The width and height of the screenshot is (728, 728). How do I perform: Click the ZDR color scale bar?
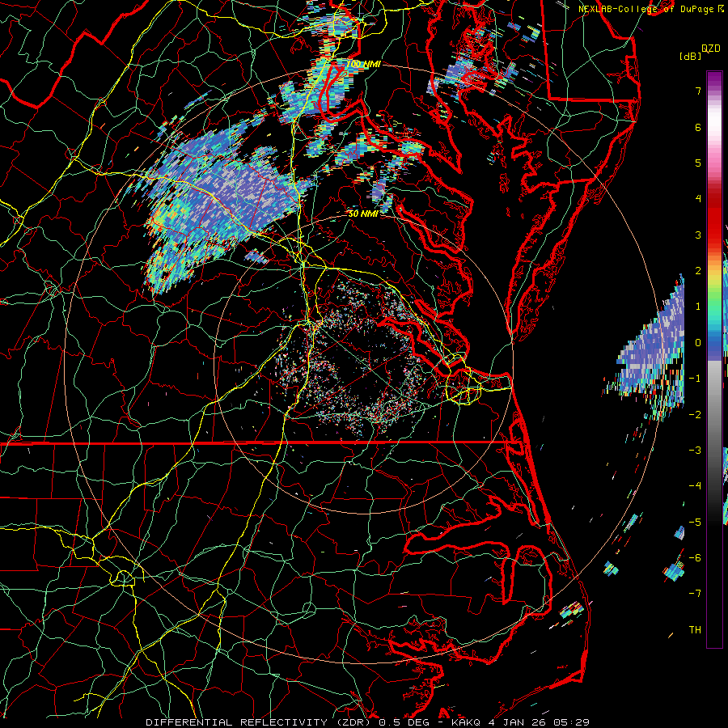coord(714,359)
